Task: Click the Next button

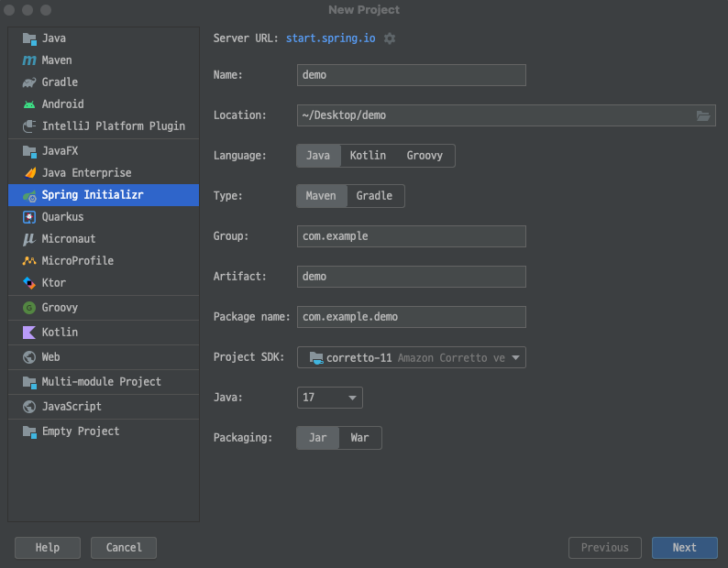Action: (x=684, y=548)
